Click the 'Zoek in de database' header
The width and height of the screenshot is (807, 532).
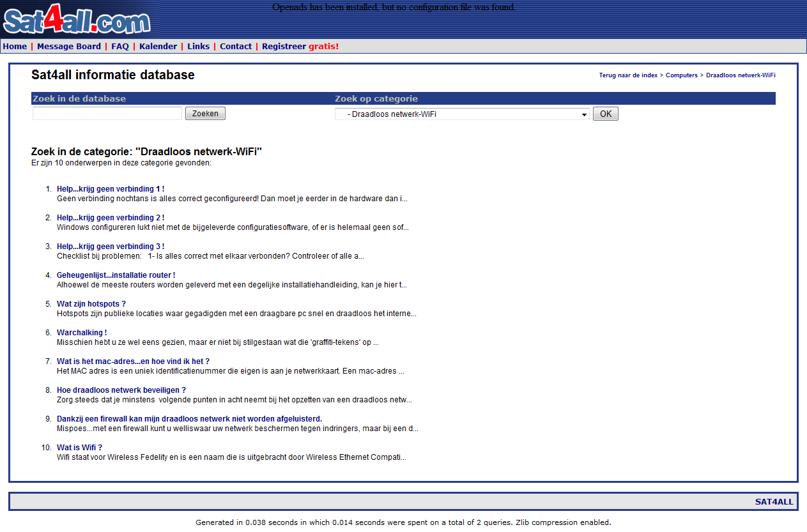pos(79,98)
